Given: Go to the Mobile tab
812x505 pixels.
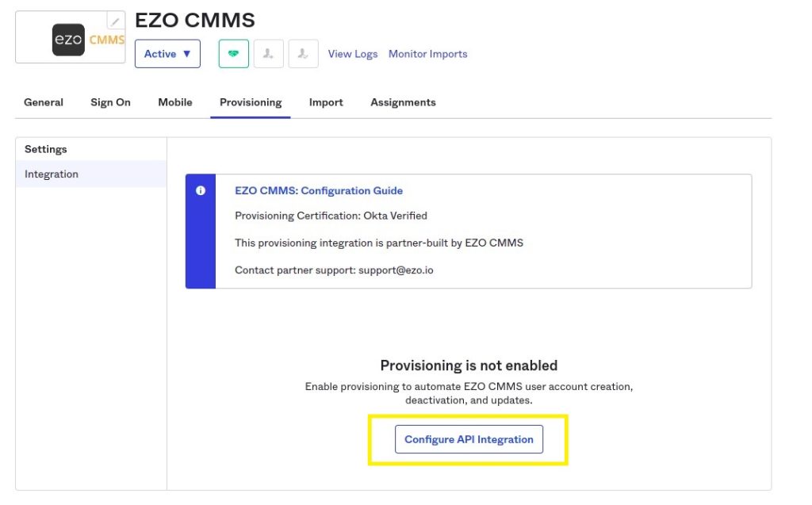Looking at the screenshot, I should tap(175, 102).
